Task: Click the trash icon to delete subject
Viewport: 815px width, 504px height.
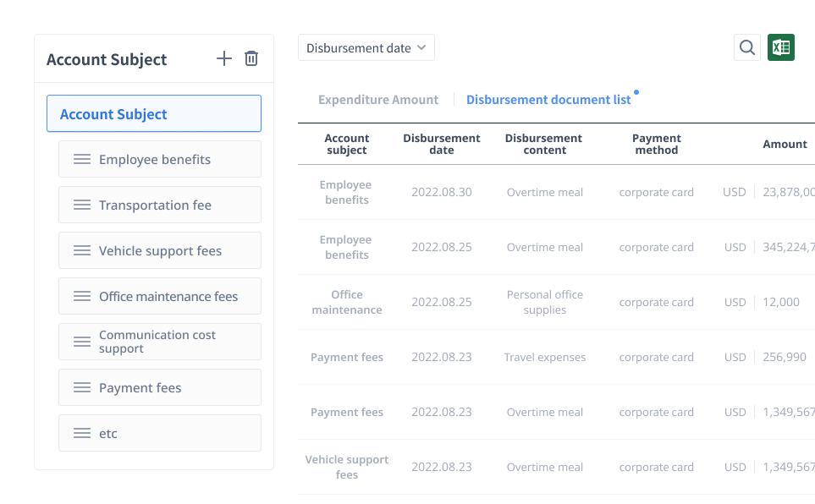Action: [251, 58]
